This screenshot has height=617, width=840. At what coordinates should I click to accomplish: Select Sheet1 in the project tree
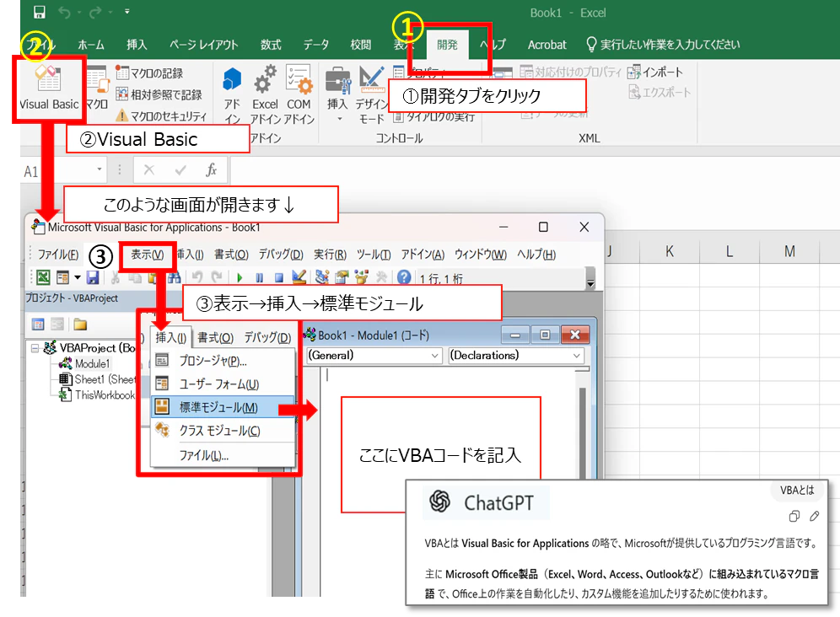coord(97,379)
